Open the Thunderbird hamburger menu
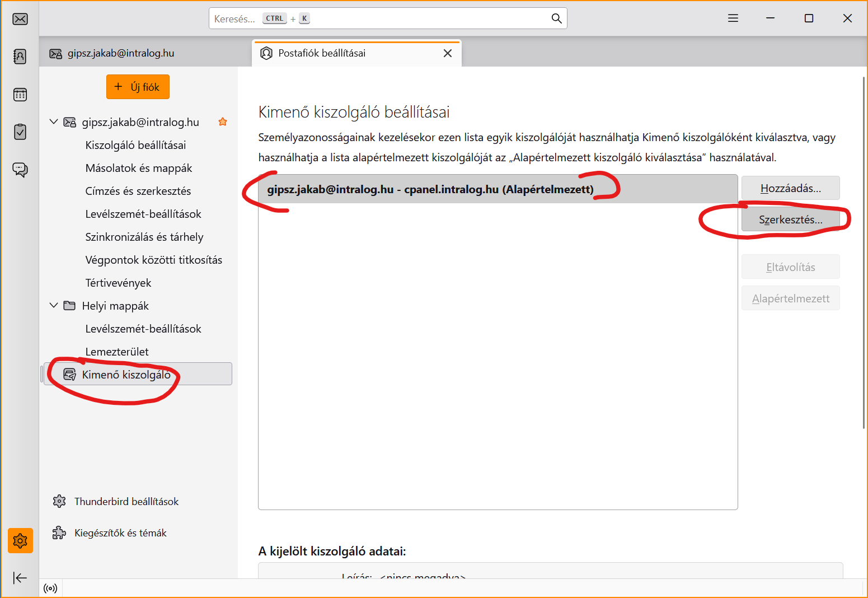Viewport: 868px width, 598px height. click(x=733, y=18)
